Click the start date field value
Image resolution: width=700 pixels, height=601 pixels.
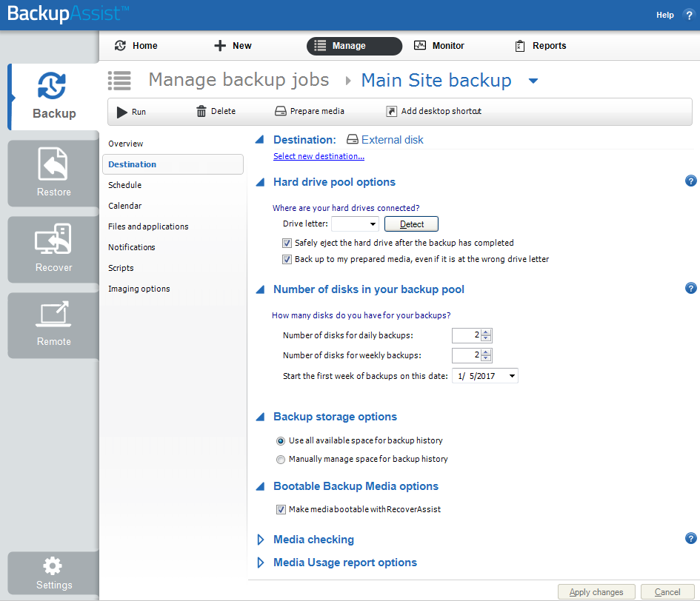point(477,376)
